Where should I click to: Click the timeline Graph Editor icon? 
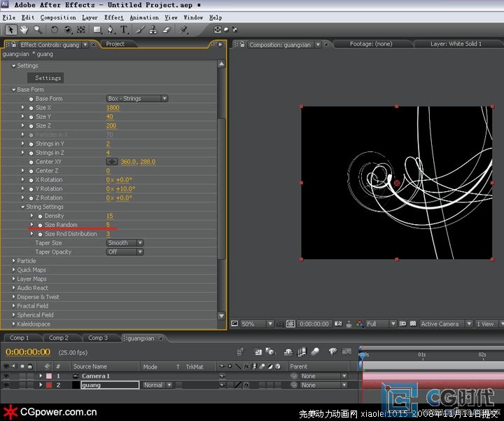[x=346, y=352]
